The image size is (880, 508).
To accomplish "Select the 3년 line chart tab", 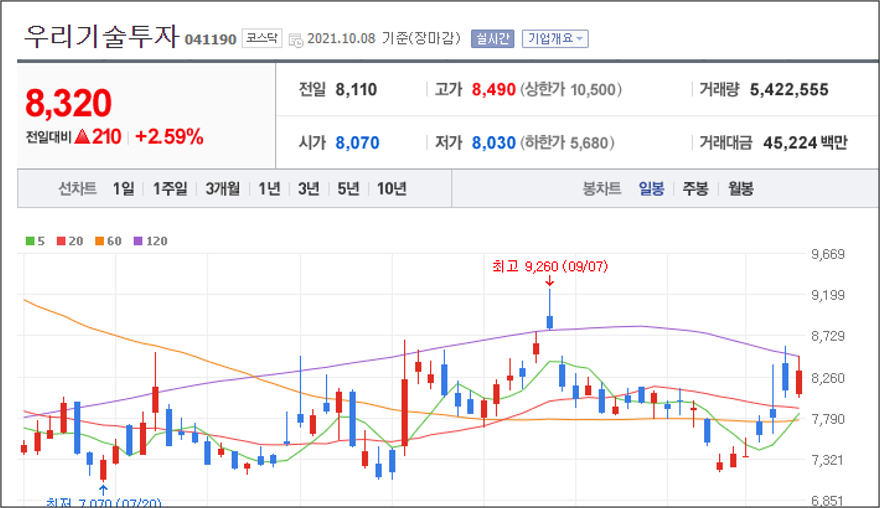I will [x=308, y=189].
